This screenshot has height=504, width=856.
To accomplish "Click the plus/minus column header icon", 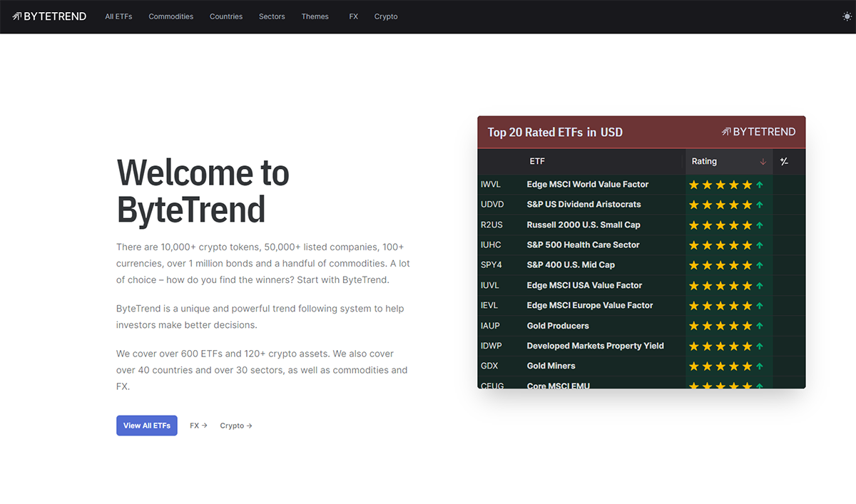I will 785,162.
